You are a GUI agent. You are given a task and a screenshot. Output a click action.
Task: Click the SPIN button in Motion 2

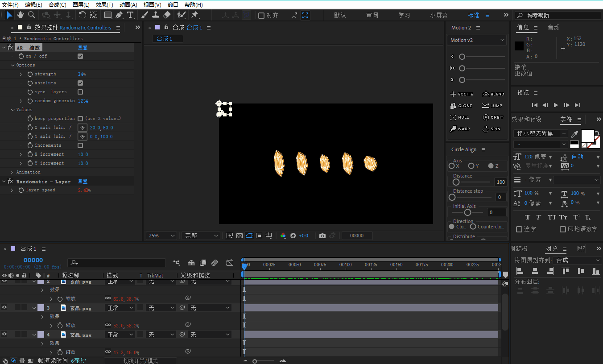(491, 129)
